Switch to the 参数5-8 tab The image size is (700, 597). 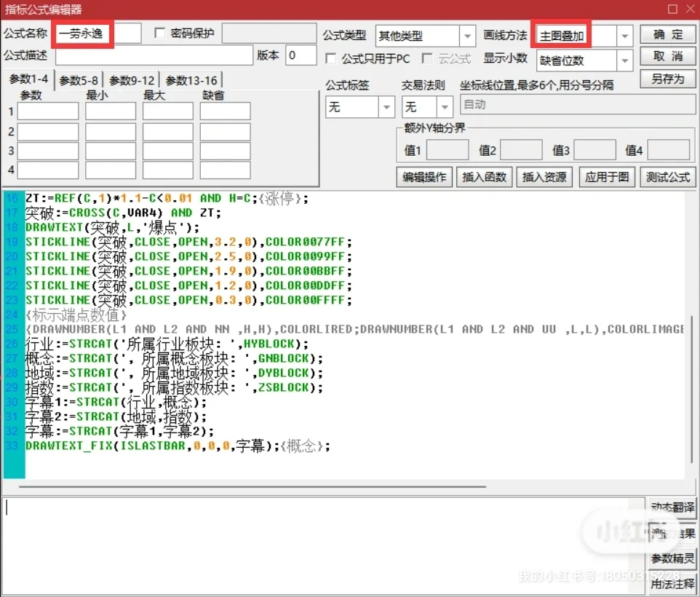(79, 80)
